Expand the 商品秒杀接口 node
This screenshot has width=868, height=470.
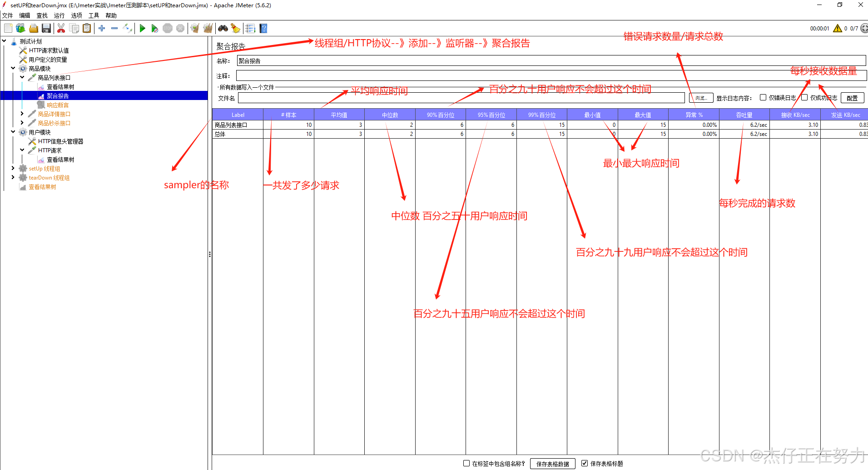(x=22, y=123)
